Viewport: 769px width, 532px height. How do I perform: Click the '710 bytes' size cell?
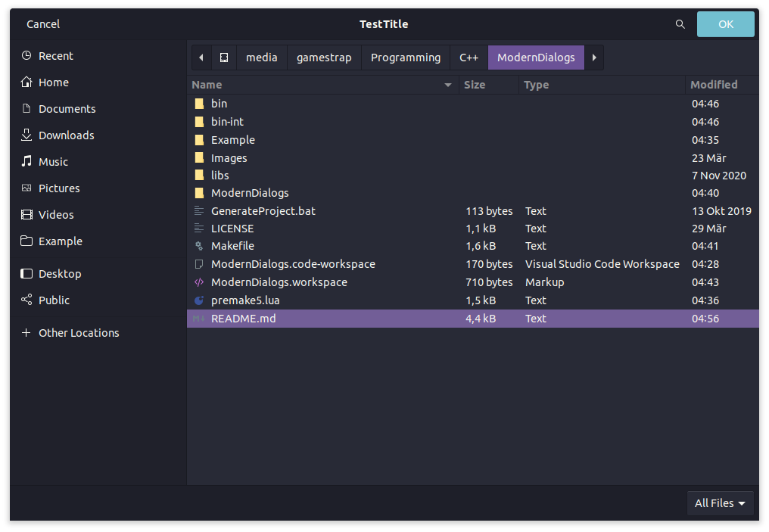click(489, 282)
